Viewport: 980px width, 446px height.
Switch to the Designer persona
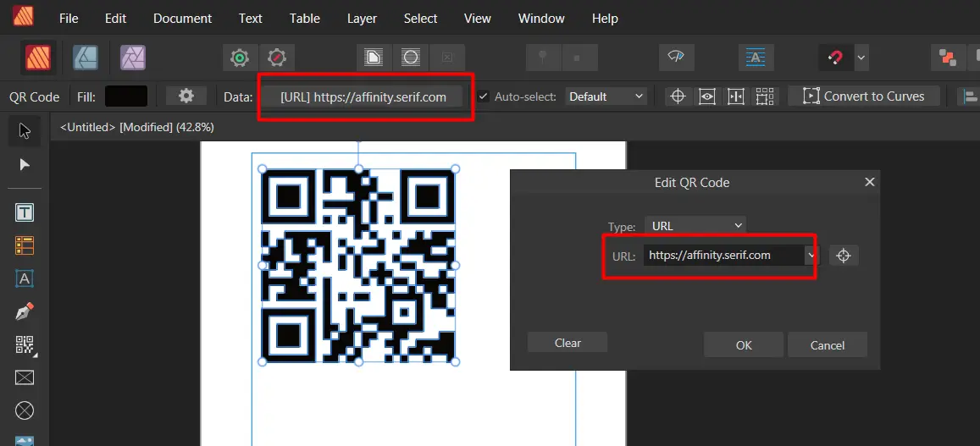coord(86,58)
